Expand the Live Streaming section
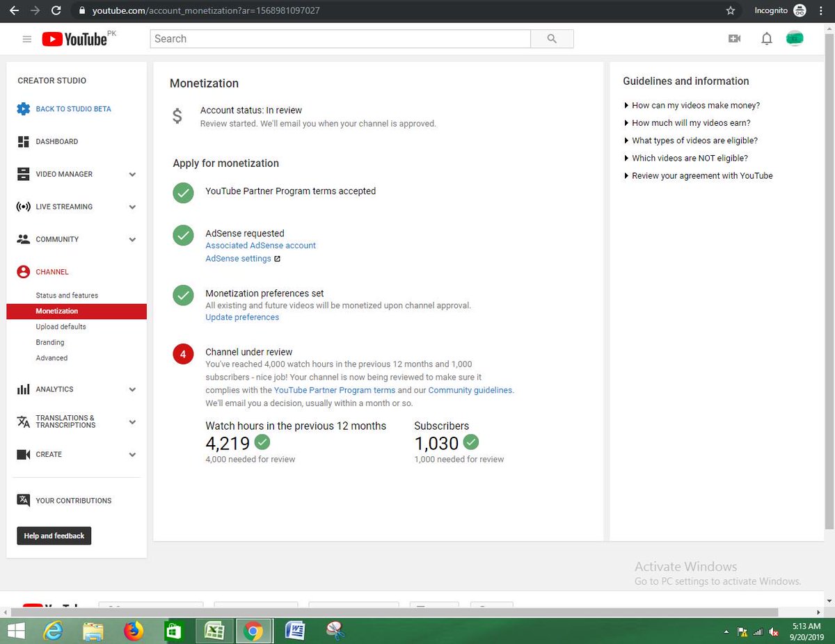Image resolution: width=835 pixels, height=644 pixels. point(132,207)
